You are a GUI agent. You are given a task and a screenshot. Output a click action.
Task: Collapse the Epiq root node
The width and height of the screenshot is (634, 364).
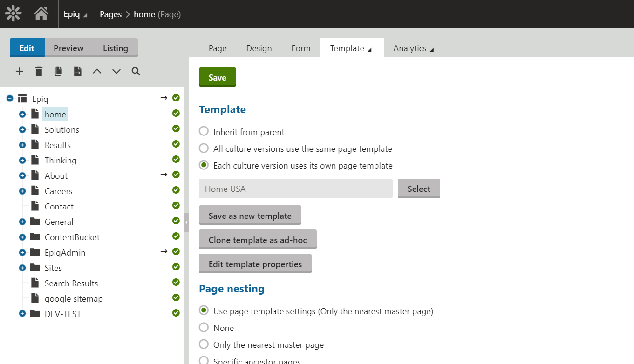click(10, 99)
